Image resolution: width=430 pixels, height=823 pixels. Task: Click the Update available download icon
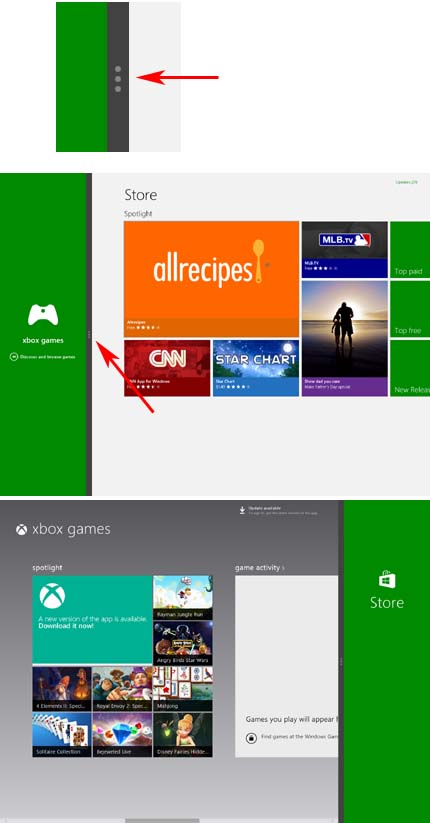[x=242, y=510]
